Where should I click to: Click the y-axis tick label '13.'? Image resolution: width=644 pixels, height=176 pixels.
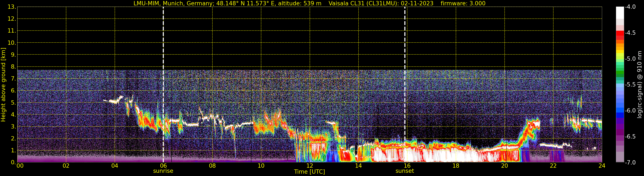12,7
